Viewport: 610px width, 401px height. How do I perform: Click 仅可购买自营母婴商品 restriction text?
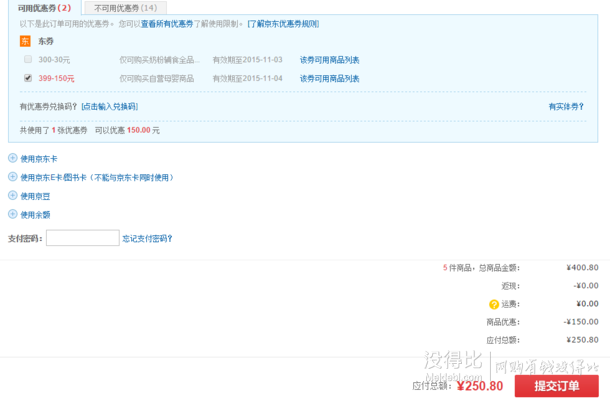point(156,79)
